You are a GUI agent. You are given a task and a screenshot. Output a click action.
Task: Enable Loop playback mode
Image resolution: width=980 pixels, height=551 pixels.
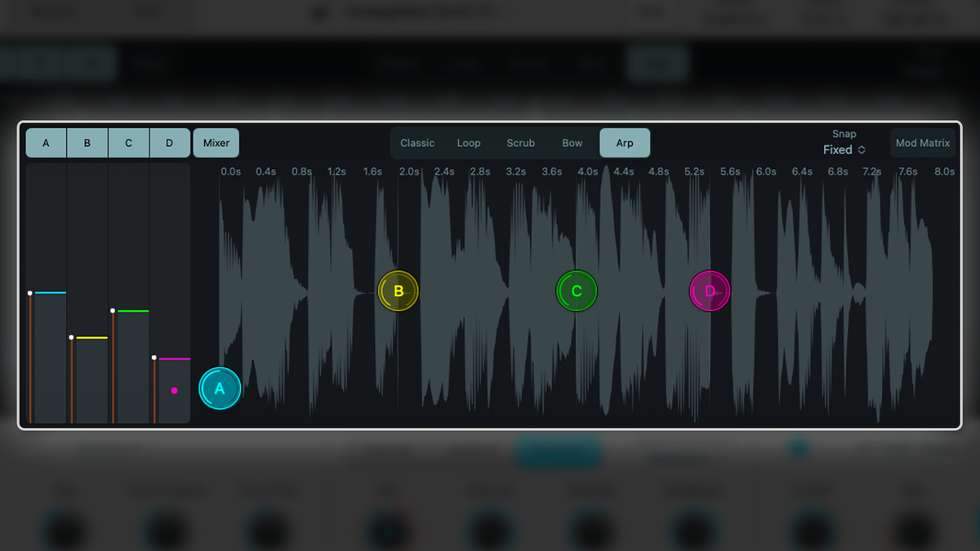click(x=469, y=142)
